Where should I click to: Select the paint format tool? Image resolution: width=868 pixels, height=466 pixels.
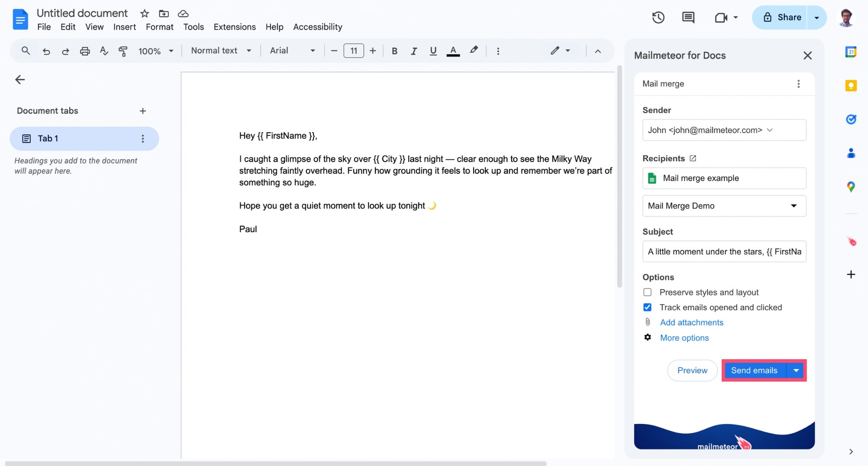pos(123,50)
